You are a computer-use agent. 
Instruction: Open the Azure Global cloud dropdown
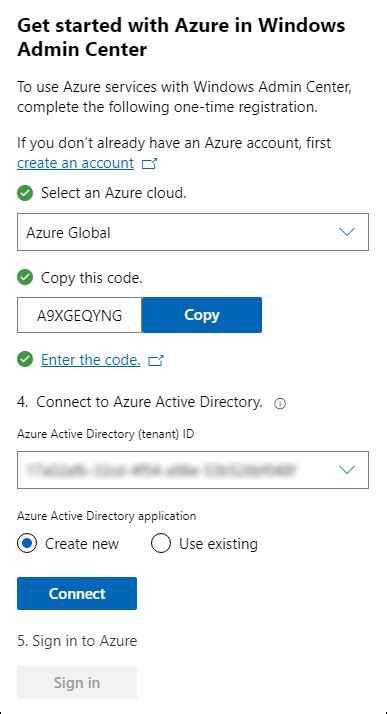[x=193, y=232]
